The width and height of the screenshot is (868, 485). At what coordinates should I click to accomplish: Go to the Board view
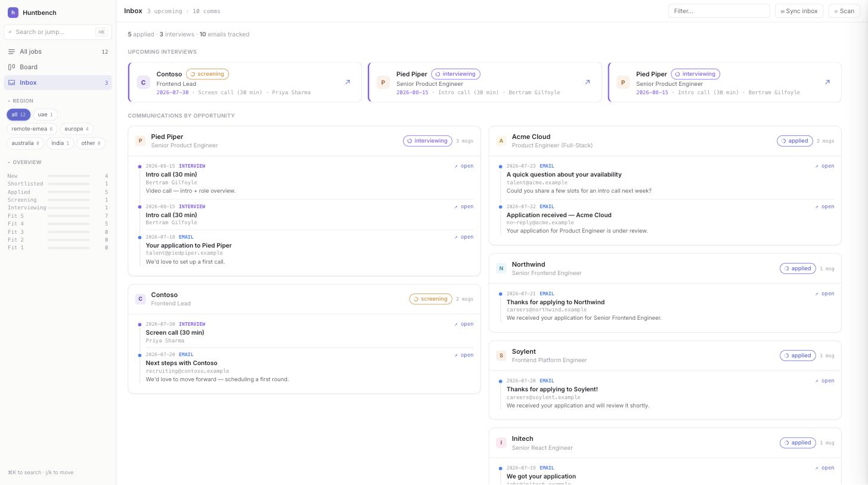58,67
